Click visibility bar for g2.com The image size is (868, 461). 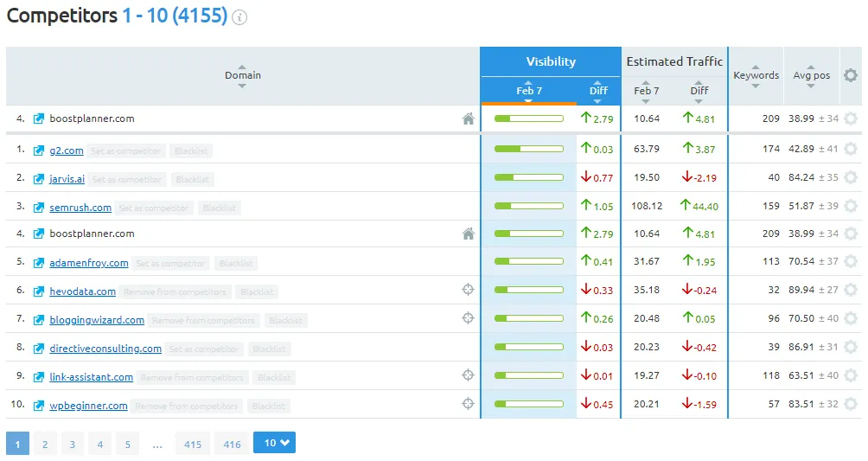(x=528, y=149)
